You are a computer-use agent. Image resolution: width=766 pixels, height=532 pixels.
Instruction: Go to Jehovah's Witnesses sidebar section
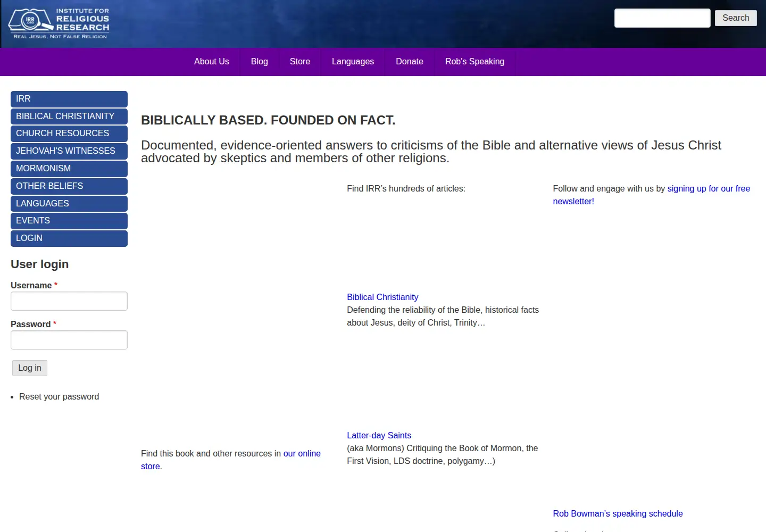69,151
